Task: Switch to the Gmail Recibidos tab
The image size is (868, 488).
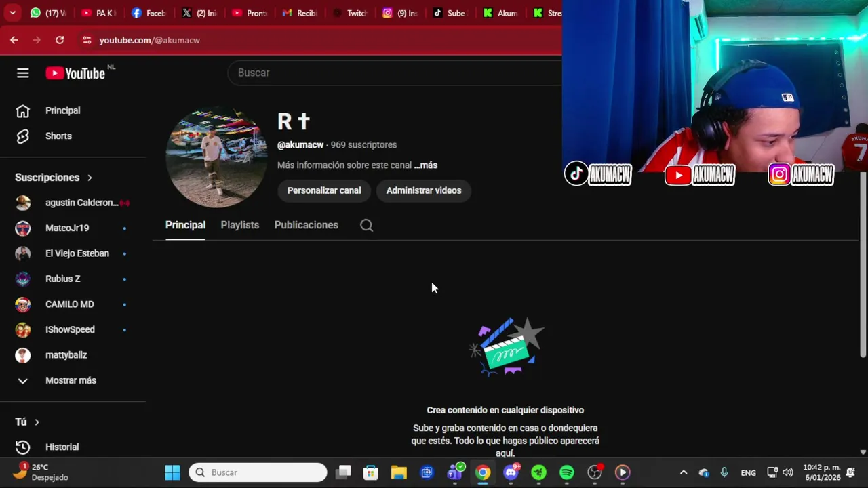Action: point(300,13)
